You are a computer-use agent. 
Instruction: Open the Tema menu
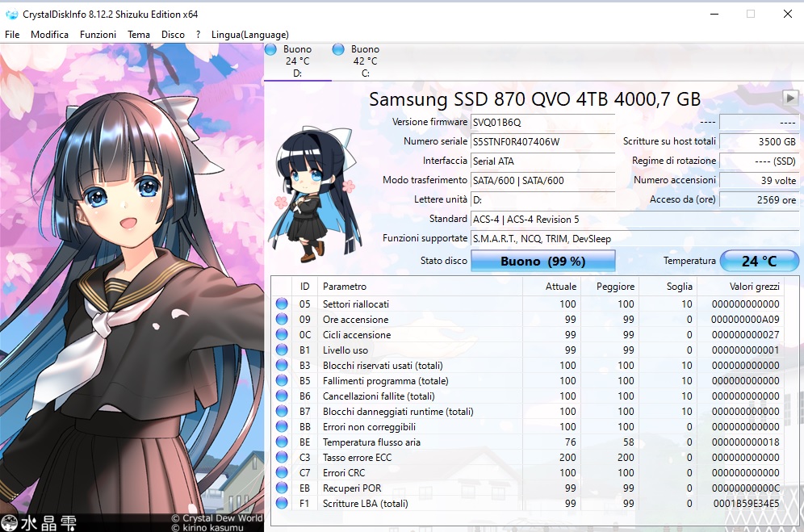(x=139, y=35)
